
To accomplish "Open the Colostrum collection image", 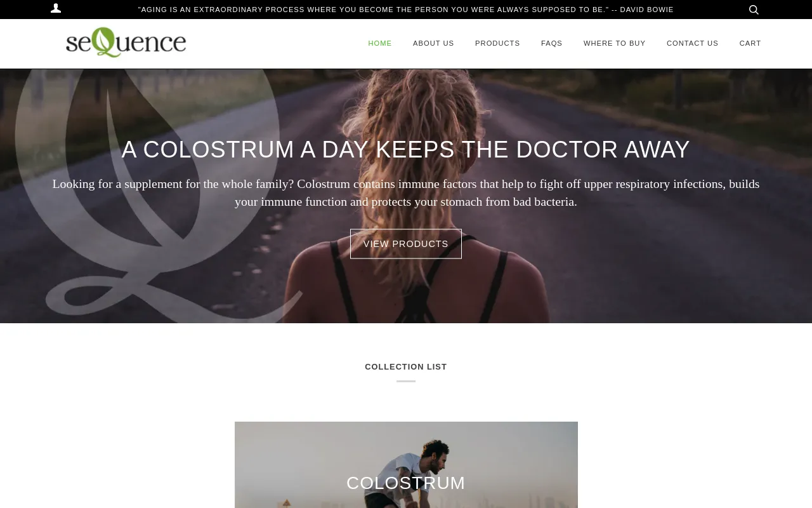I will click(406, 465).
